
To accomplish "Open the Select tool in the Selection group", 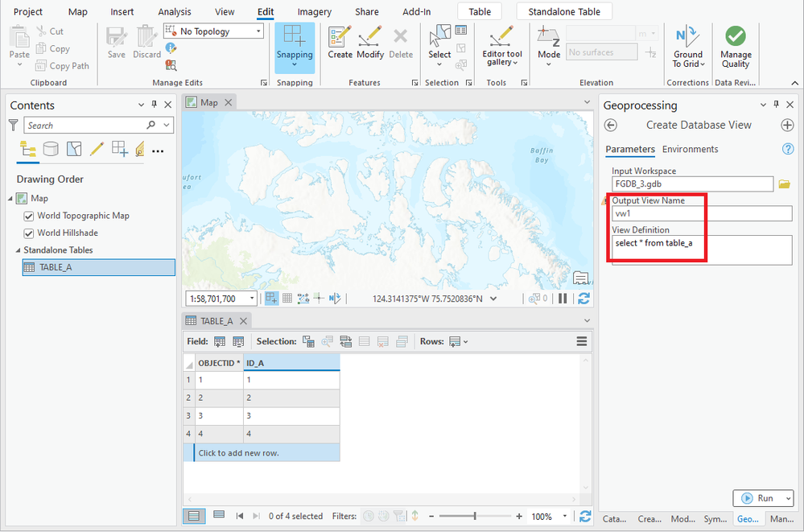I will (439, 46).
